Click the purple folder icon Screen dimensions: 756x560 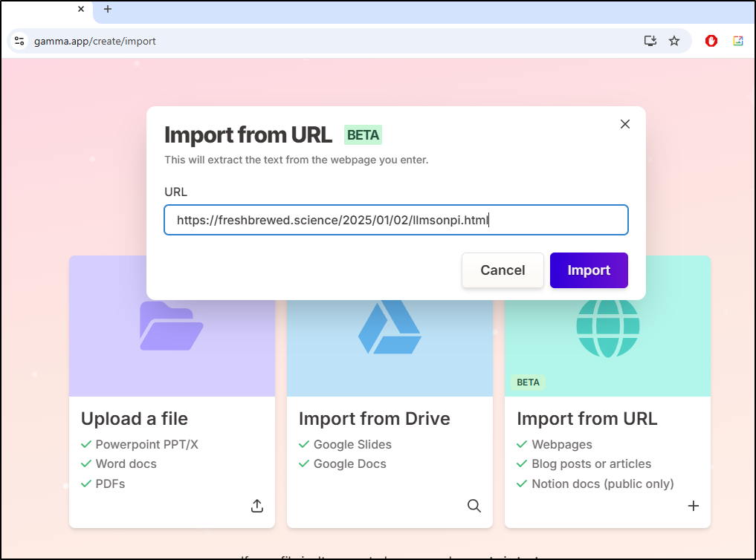tap(171, 326)
